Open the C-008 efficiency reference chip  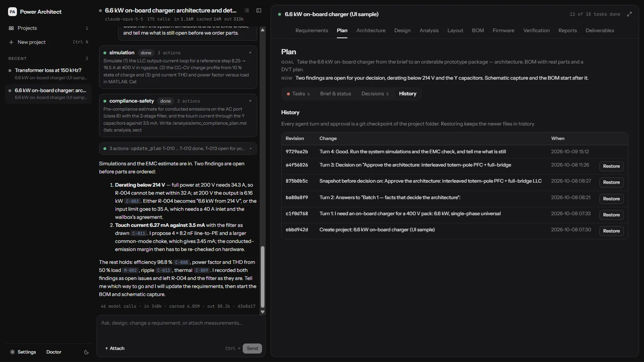182,262
